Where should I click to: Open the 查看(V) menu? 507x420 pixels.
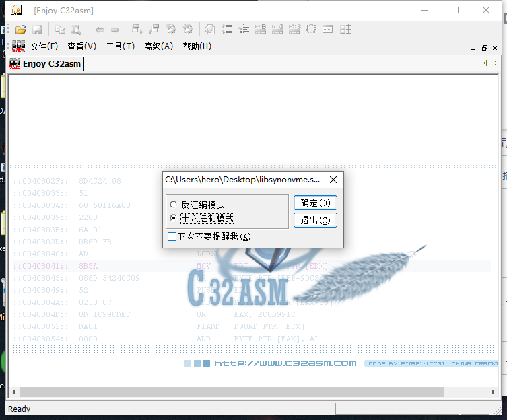pyautogui.click(x=81, y=46)
